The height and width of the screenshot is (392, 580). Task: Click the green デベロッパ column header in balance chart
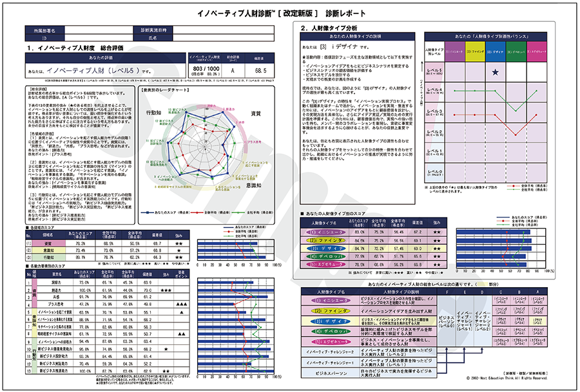click(516, 51)
